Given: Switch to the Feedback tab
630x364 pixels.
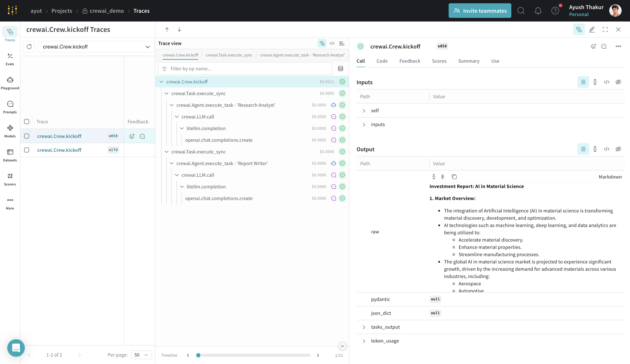Looking at the screenshot, I should click(409, 61).
